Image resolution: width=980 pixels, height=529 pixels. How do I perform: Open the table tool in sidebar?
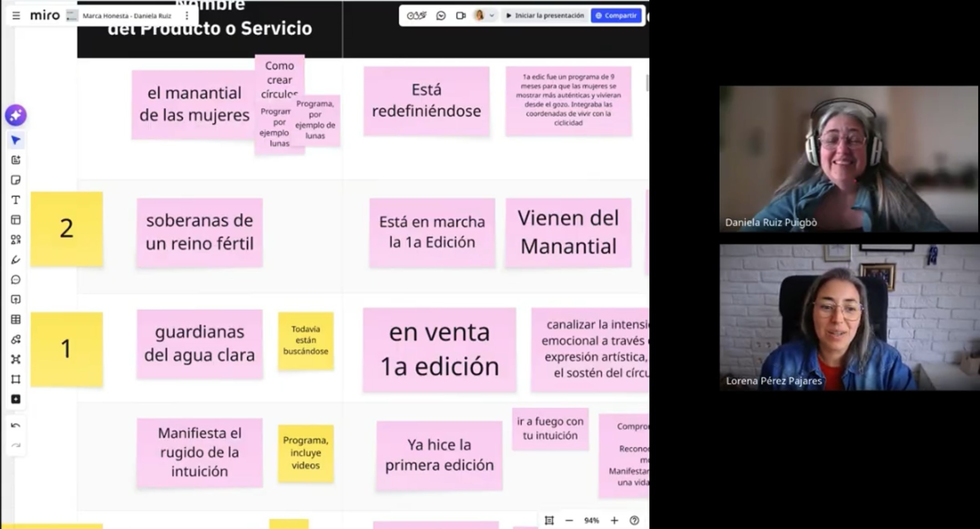coord(16,320)
